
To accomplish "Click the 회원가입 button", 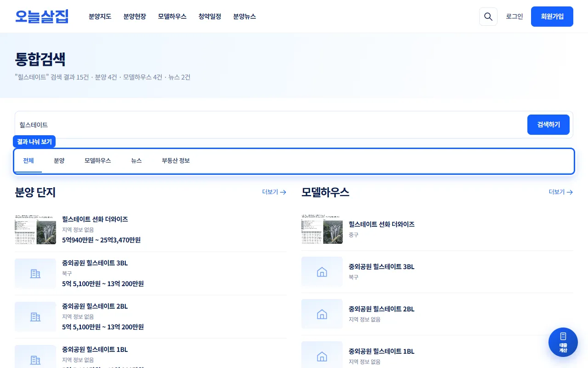I will coord(552,17).
